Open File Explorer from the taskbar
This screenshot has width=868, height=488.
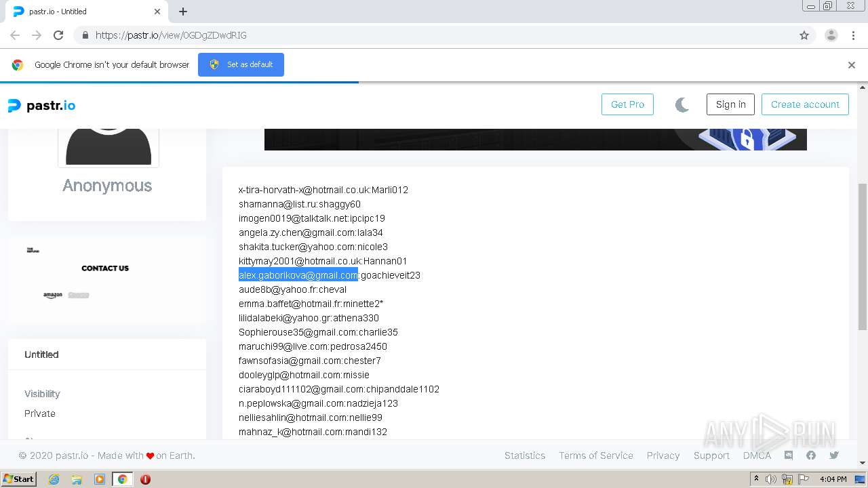[x=77, y=479]
